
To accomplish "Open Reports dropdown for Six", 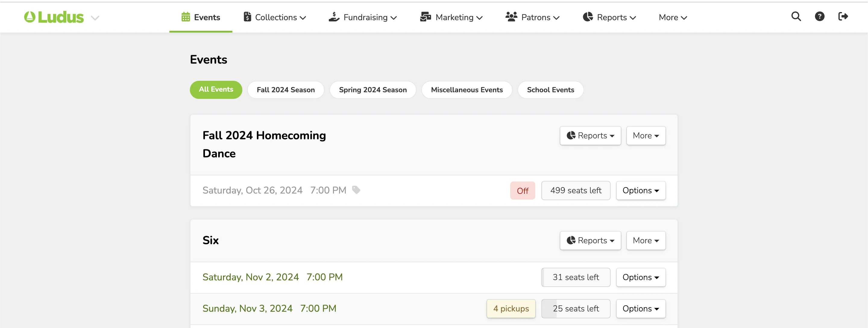I will coord(590,240).
